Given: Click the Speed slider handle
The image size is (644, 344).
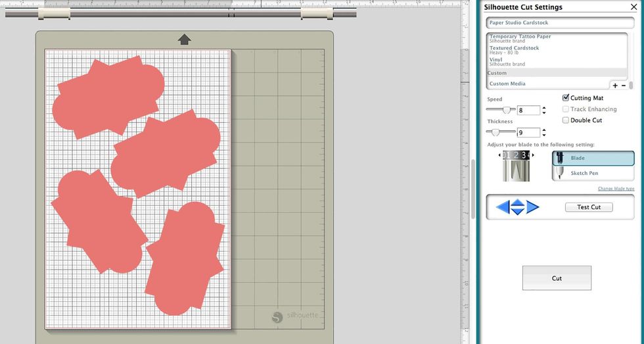Looking at the screenshot, I should [x=507, y=110].
